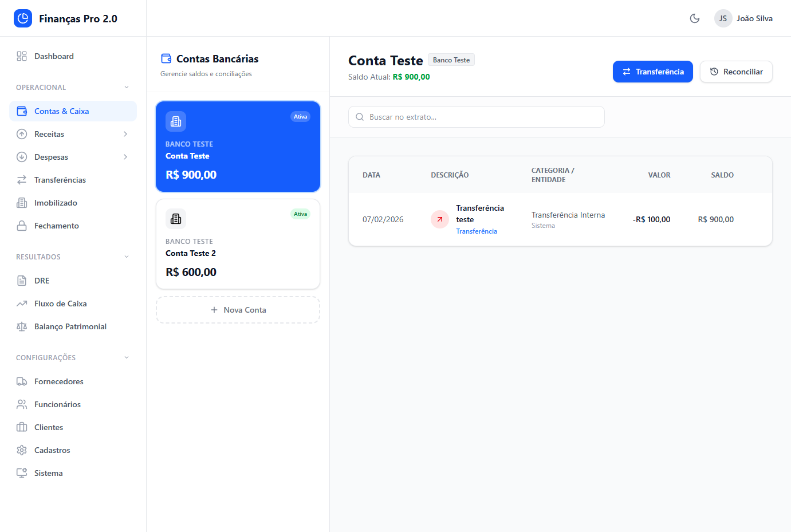The width and height of the screenshot is (791, 532).
Task: Open Fluxo de Caixa menu item
Action: [x=61, y=304]
